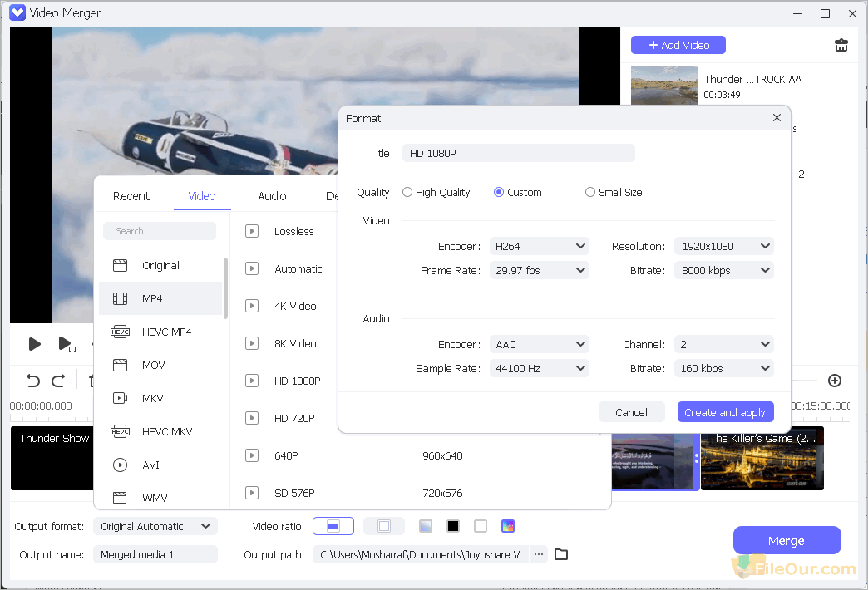Open the Frame Rate 29.97 fps dropdown
The width and height of the screenshot is (868, 590).
coord(539,270)
